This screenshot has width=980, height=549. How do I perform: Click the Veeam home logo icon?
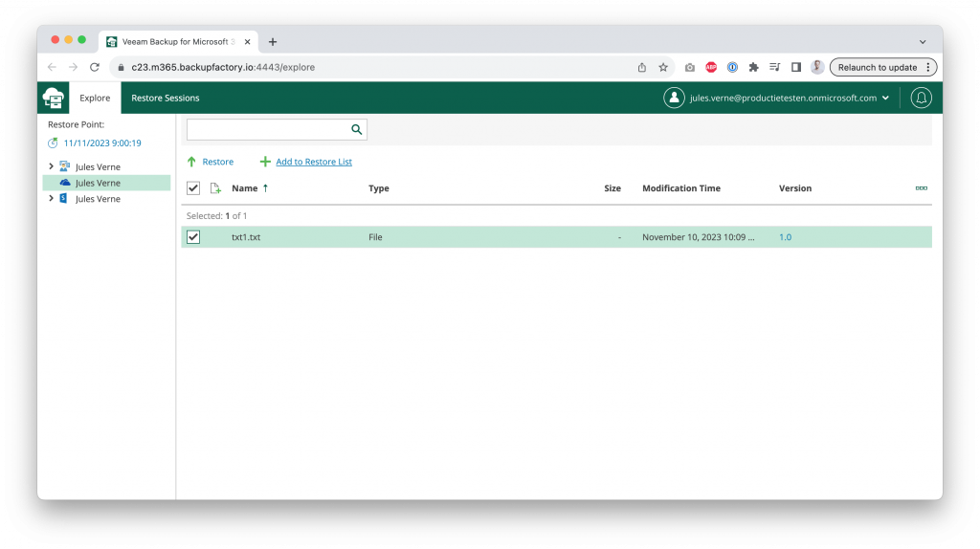tap(54, 98)
